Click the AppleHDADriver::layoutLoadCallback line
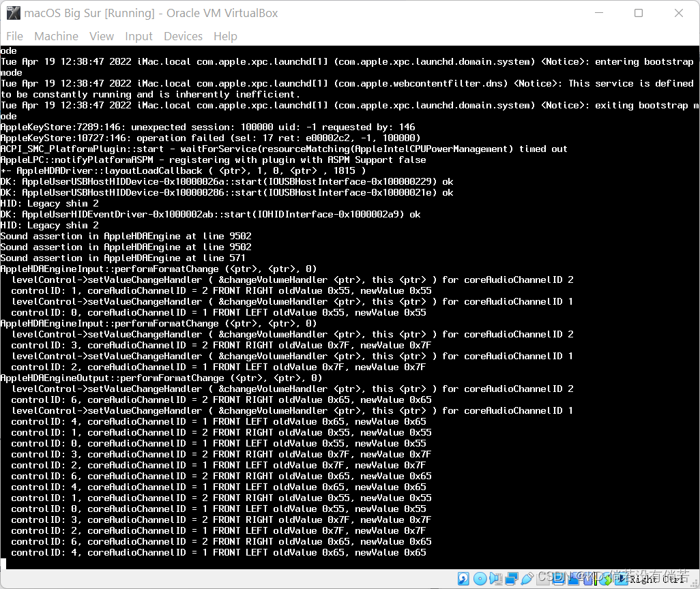Image resolution: width=700 pixels, height=589 pixels. [183, 171]
